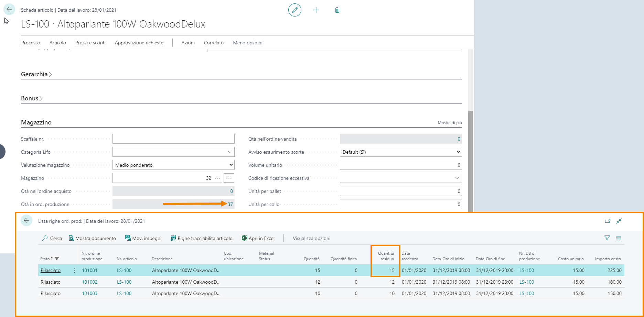Click back arrow in production order lines list

click(x=26, y=221)
